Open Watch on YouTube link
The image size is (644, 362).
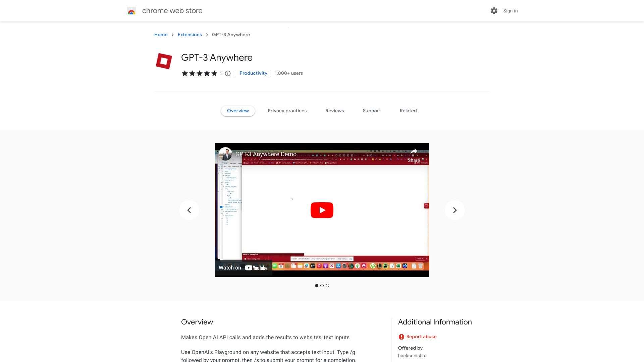pyautogui.click(x=243, y=268)
